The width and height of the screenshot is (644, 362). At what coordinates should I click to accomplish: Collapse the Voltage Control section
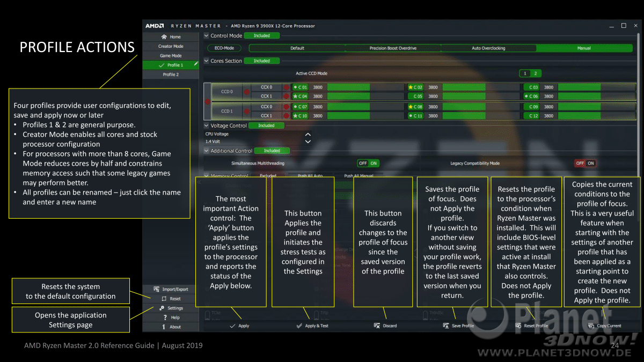tap(206, 125)
